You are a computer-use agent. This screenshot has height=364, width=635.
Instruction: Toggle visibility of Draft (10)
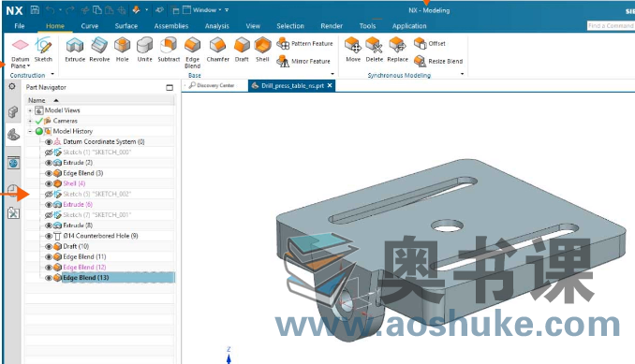pos(49,246)
